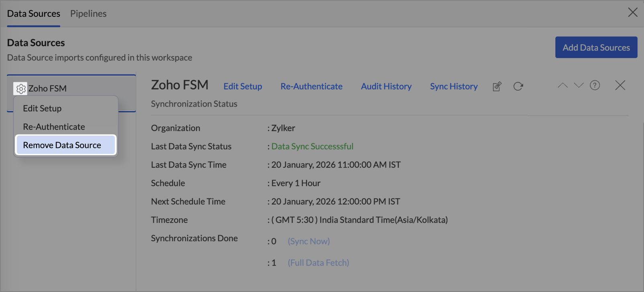Viewport: 644px width, 292px height.
Task: Click the down chevron arrow icon
Action: (579, 85)
